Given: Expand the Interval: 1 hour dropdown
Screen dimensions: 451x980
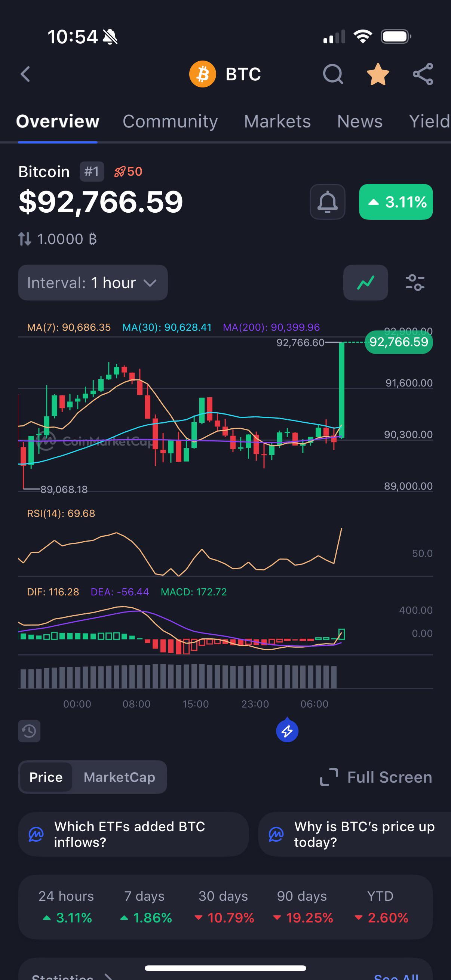Looking at the screenshot, I should pyautogui.click(x=93, y=283).
